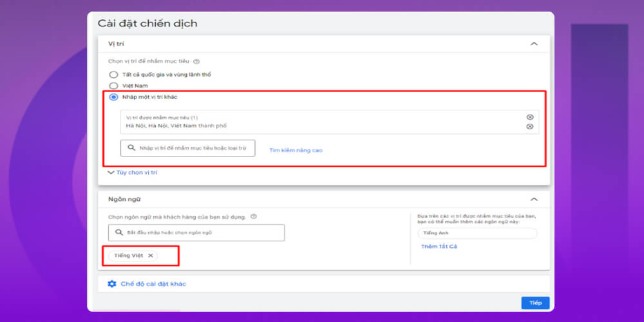The width and height of the screenshot is (644, 322).
Task: Select Tất cả quốc gia và vùng lãnh thổ
Action: pos(113,75)
